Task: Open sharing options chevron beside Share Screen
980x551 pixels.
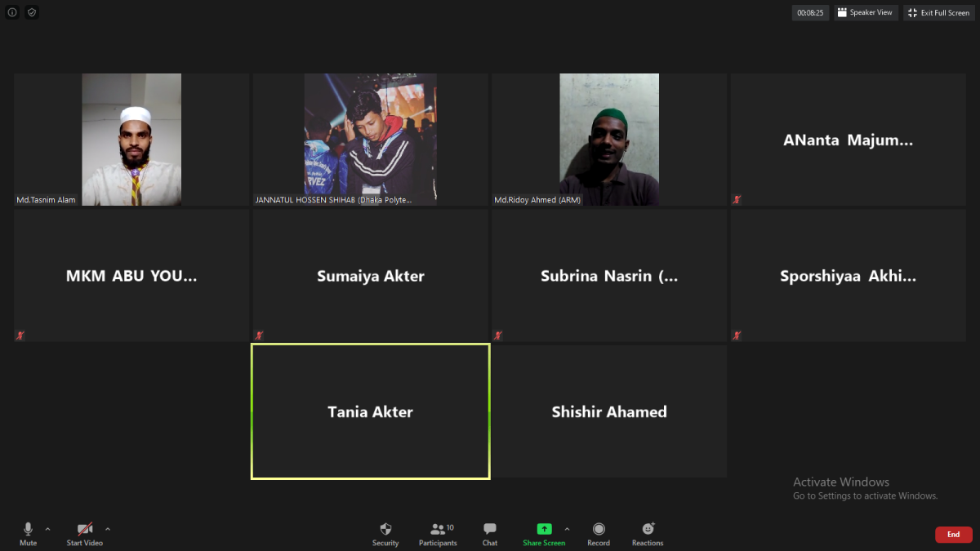Action: pyautogui.click(x=567, y=528)
